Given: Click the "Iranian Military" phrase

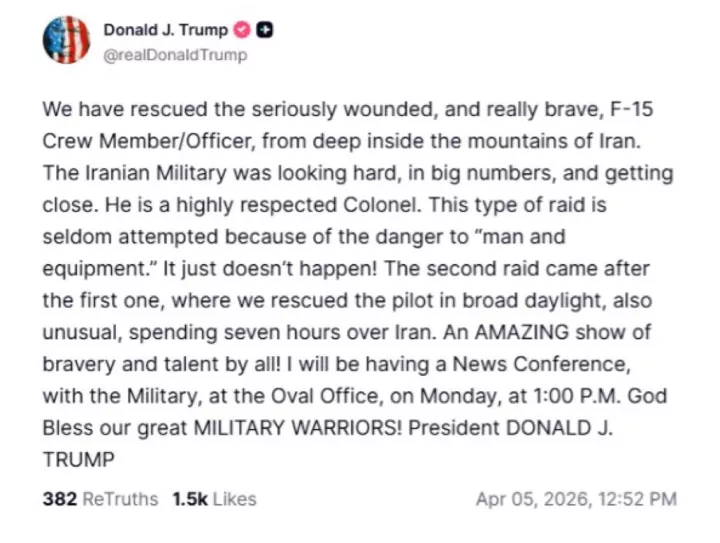Looking at the screenshot, I should (146, 172).
